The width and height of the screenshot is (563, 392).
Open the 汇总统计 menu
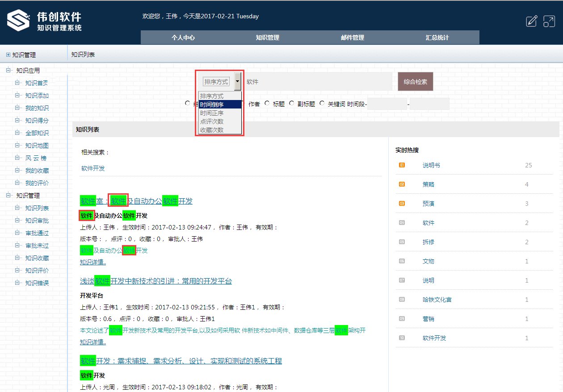coord(437,38)
